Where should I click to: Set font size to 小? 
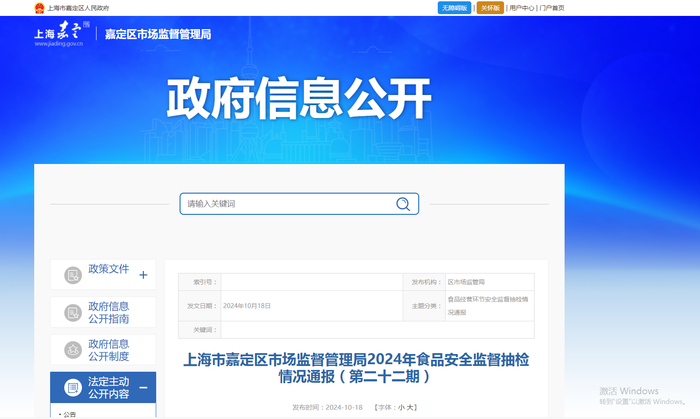[401, 407]
